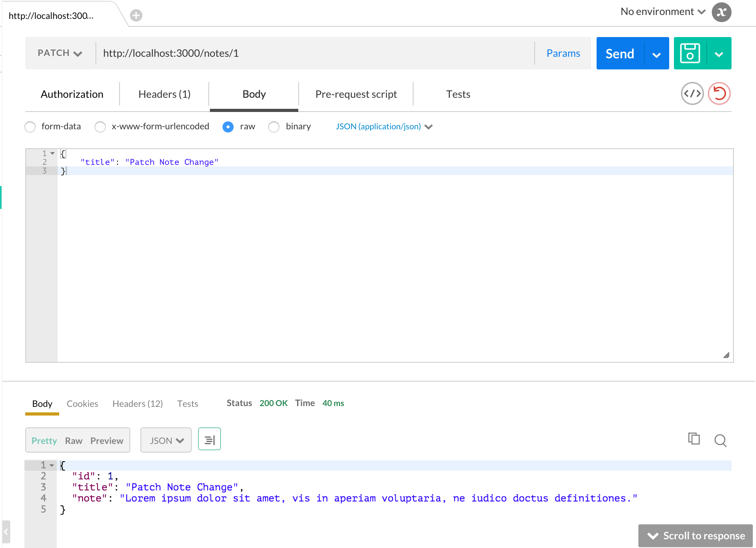Image resolution: width=756 pixels, height=548 pixels.
Task: Switch response view to Preview mode
Action: pos(107,440)
